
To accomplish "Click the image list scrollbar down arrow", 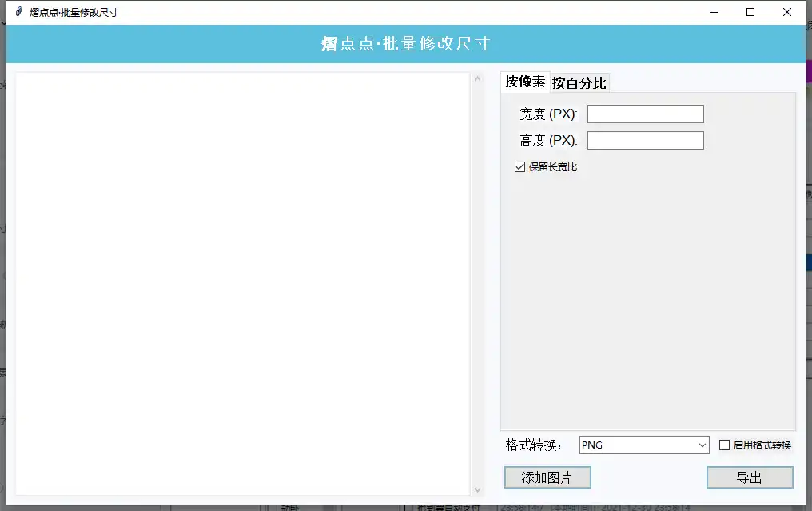I will [478, 489].
